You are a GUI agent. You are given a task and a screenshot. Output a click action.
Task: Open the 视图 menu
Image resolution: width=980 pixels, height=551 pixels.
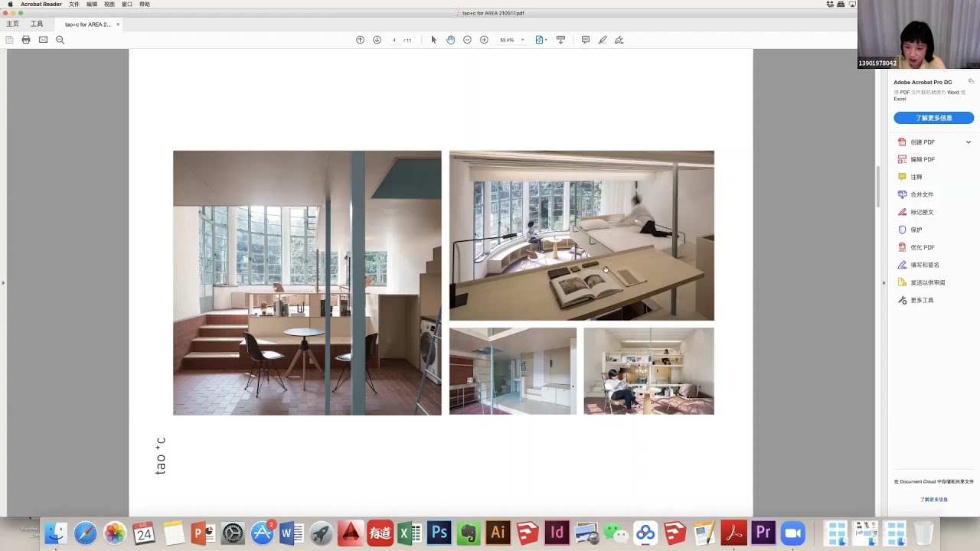click(109, 4)
